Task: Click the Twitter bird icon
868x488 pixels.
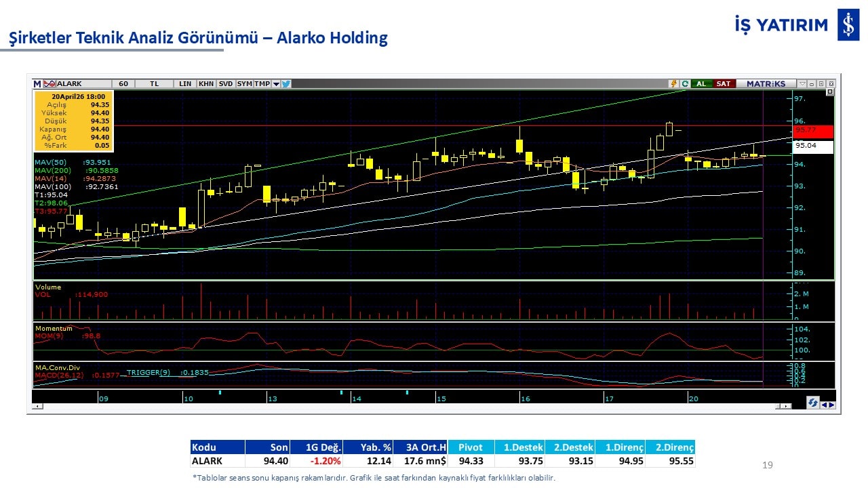Action: click(286, 84)
